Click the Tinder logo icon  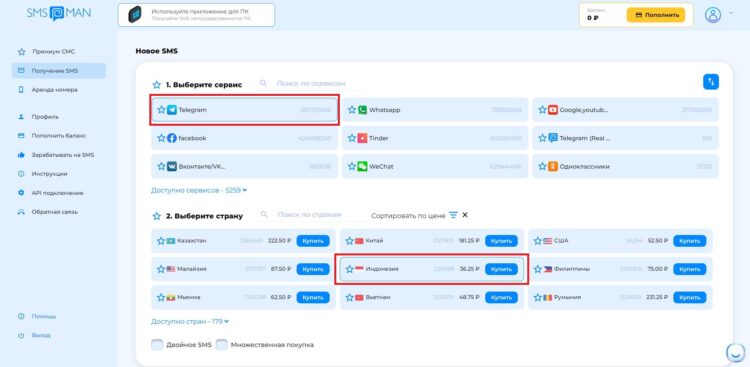(x=363, y=138)
